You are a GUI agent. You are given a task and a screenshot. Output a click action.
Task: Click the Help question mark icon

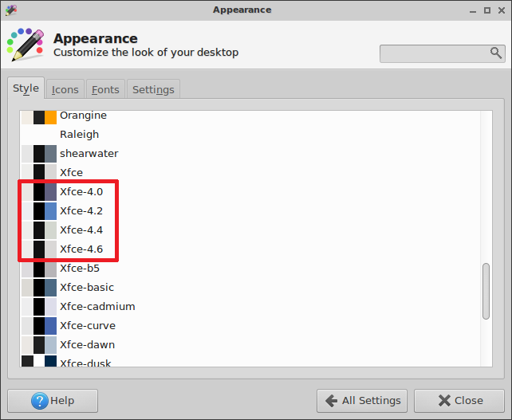coord(40,401)
